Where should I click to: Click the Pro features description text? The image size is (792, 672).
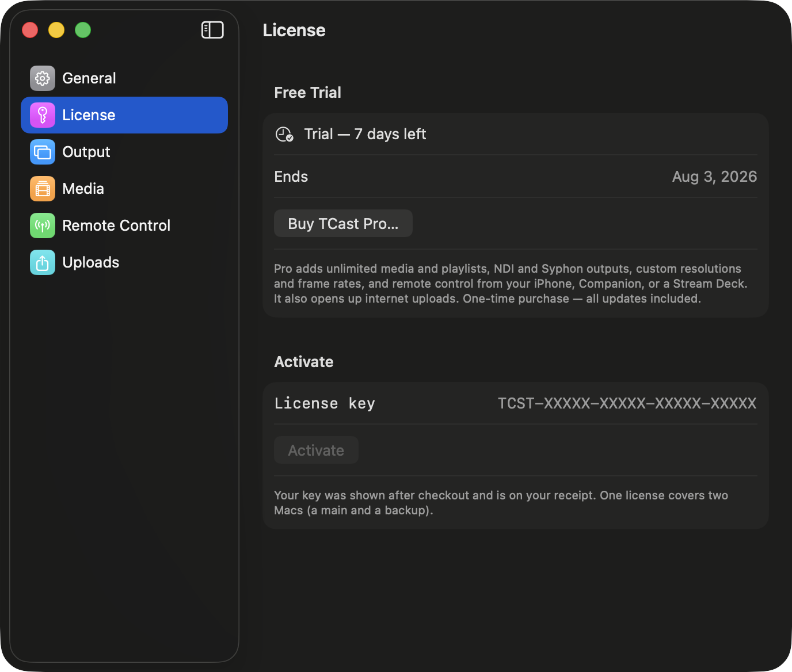(x=511, y=284)
